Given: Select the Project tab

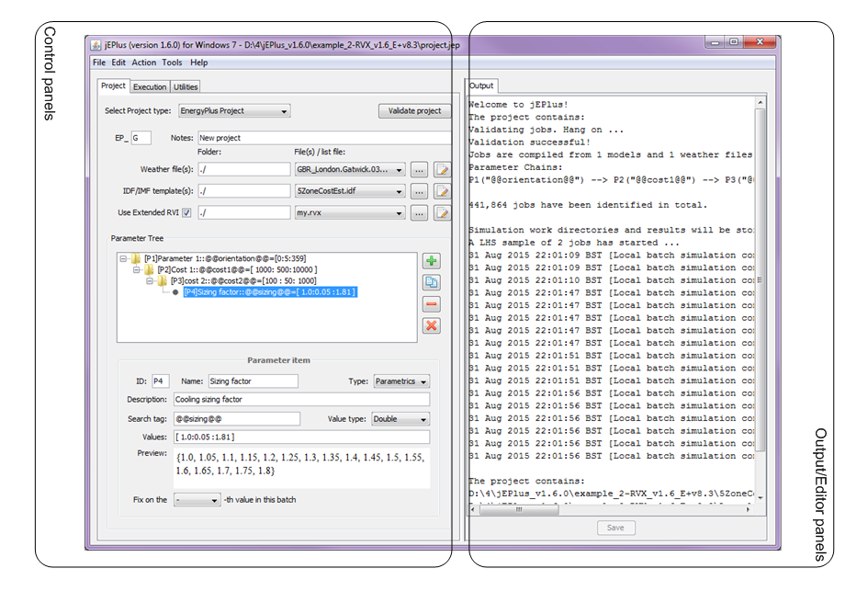Looking at the screenshot, I should 114,85.
